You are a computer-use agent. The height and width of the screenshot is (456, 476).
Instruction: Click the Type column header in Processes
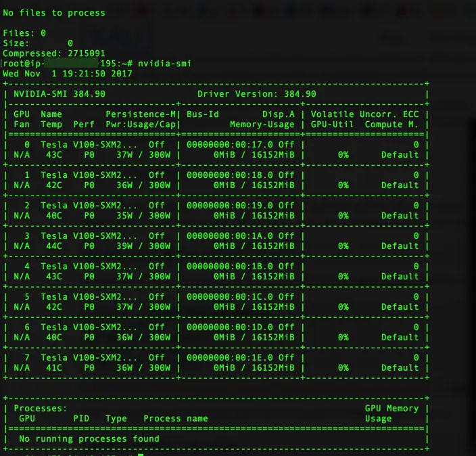[x=116, y=418]
